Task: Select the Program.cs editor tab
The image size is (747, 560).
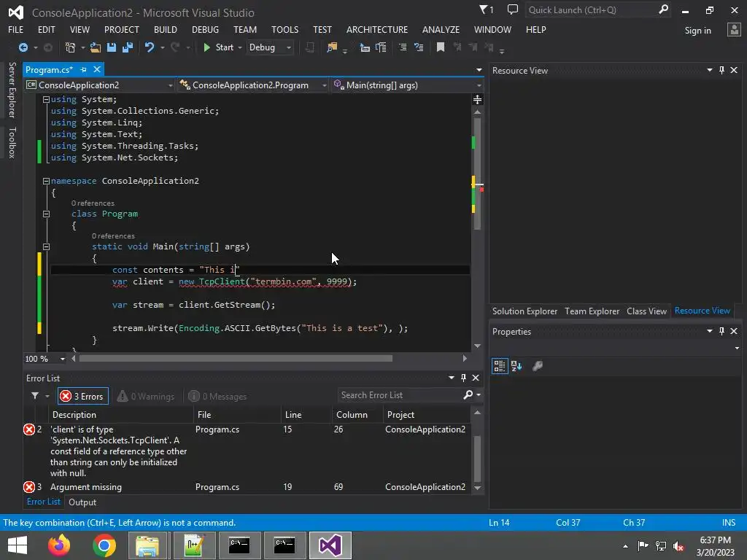Action: click(49, 69)
